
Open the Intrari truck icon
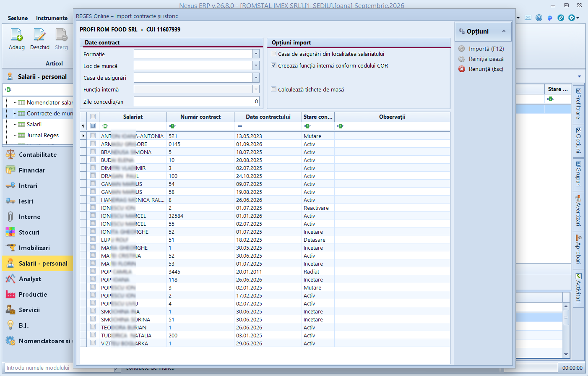(x=10, y=185)
